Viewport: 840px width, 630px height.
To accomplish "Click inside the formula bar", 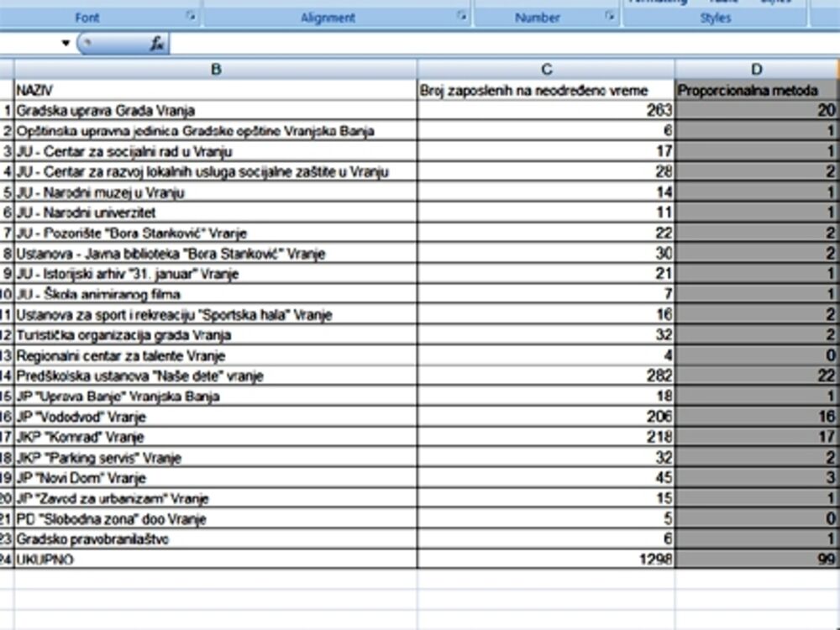I will (504, 44).
